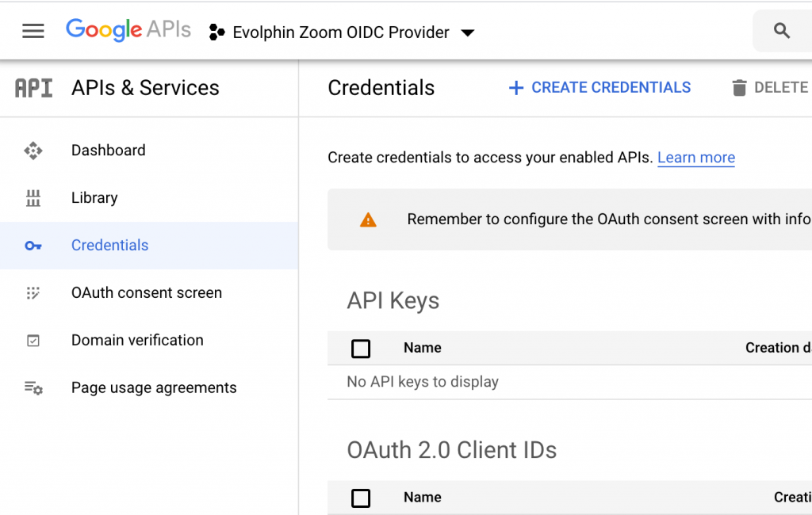Click 'No API keys to display' text
This screenshot has width=812, height=515.
click(423, 382)
